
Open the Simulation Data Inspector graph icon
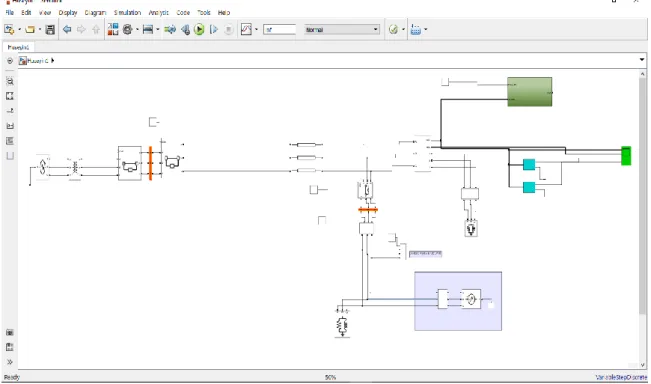point(246,29)
